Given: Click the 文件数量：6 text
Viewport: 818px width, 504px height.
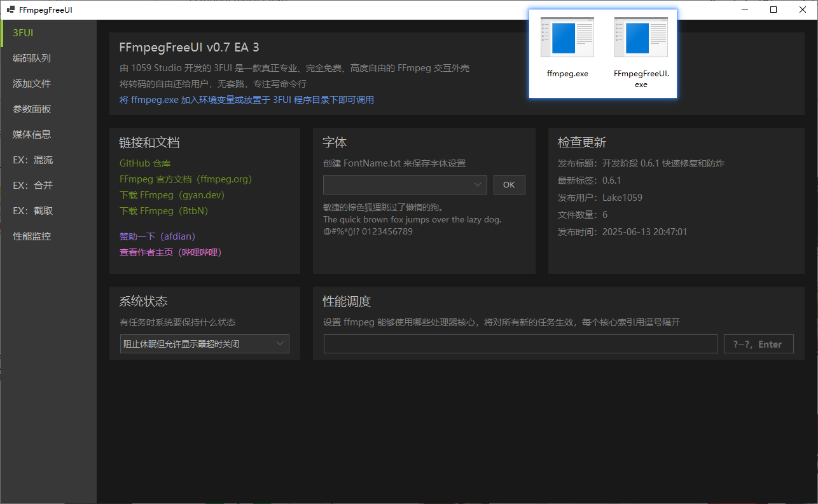Looking at the screenshot, I should (583, 215).
